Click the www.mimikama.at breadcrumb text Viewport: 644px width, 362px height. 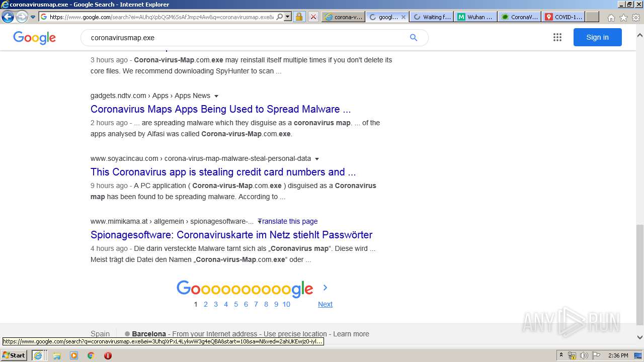pos(172,221)
